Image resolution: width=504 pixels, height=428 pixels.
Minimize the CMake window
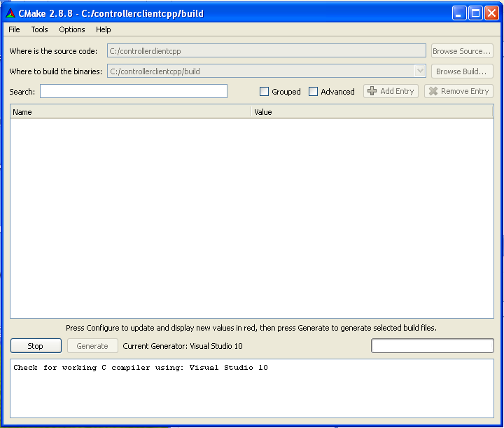tap(459, 13)
